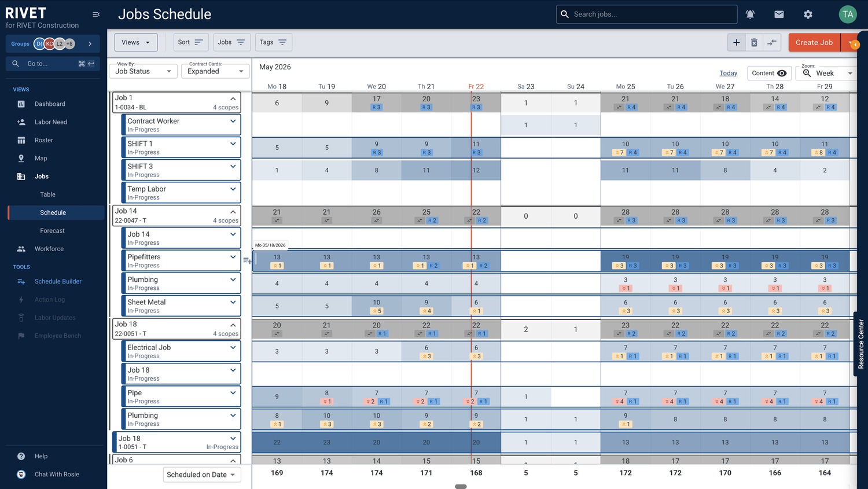Click the Search jobs field

pyautogui.click(x=647, y=14)
